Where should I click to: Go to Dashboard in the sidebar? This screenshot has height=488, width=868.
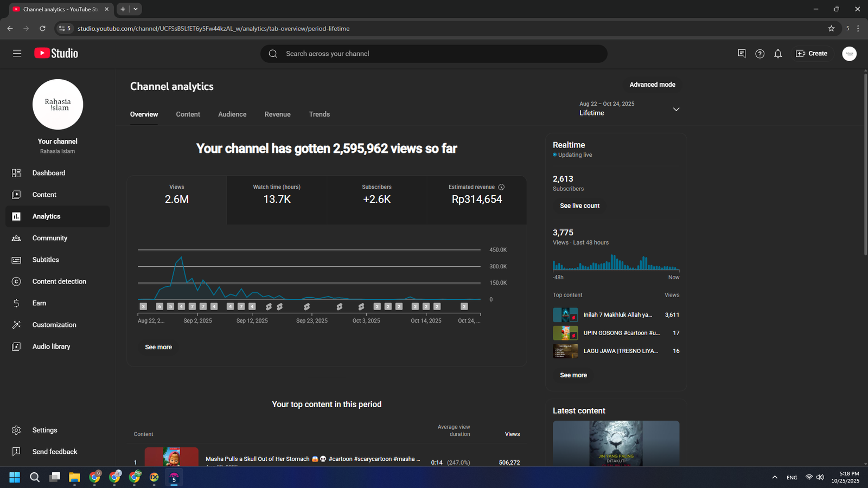[x=58, y=173]
